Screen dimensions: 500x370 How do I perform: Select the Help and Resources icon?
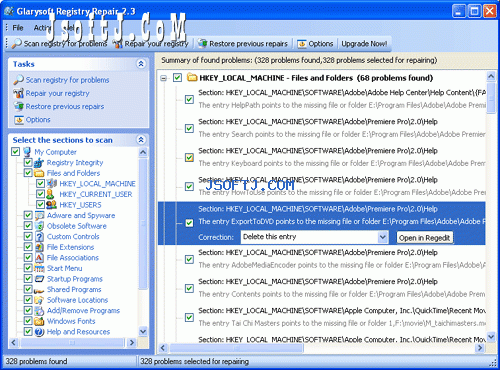coord(39,332)
